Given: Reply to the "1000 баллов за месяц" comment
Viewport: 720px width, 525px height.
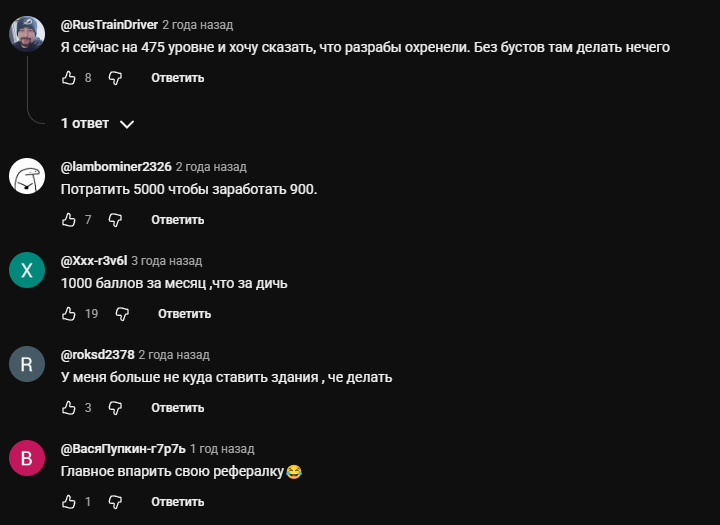Looking at the screenshot, I should pos(184,313).
